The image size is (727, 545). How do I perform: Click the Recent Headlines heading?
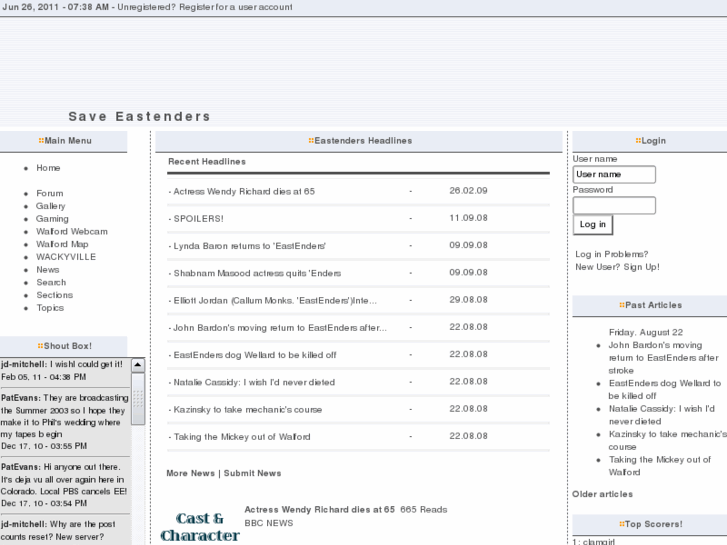click(207, 161)
